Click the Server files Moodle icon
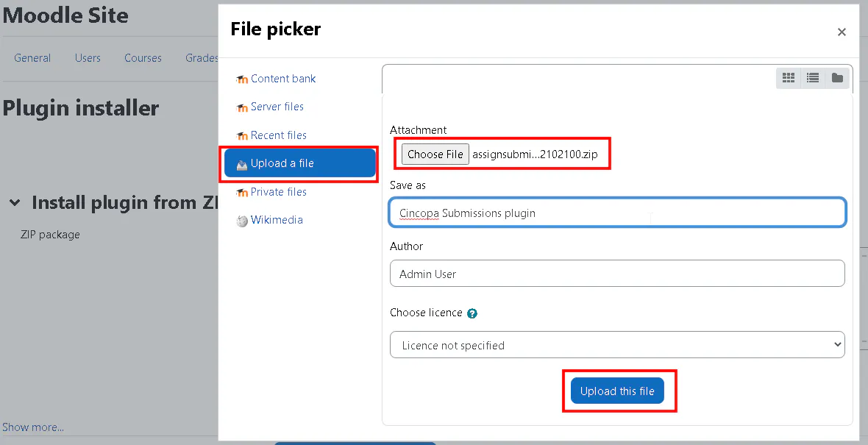The width and height of the screenshot is (868, 445). coord(242,107)
